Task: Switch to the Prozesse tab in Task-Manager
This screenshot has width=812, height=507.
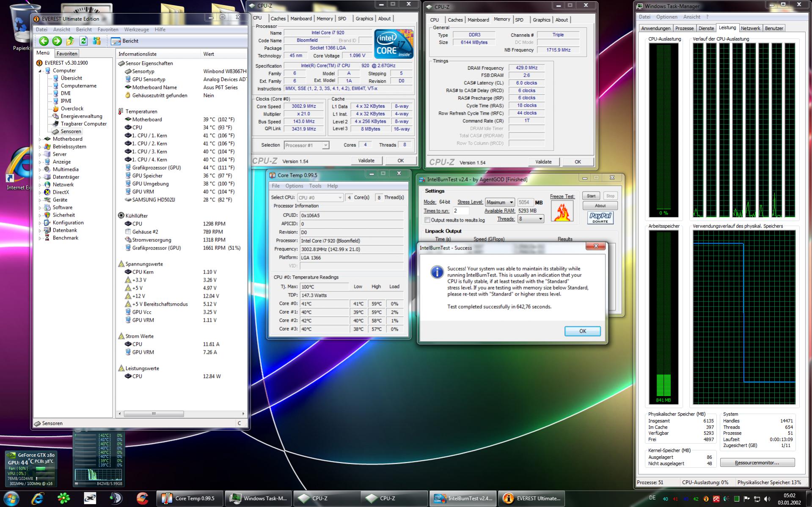Action: pyautogui.click(x=684, y=28)
